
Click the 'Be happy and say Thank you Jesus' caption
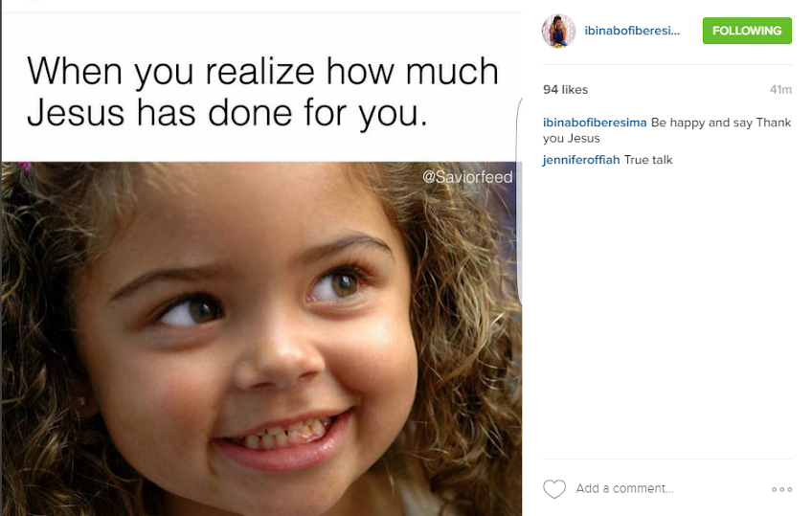(667, 130)
